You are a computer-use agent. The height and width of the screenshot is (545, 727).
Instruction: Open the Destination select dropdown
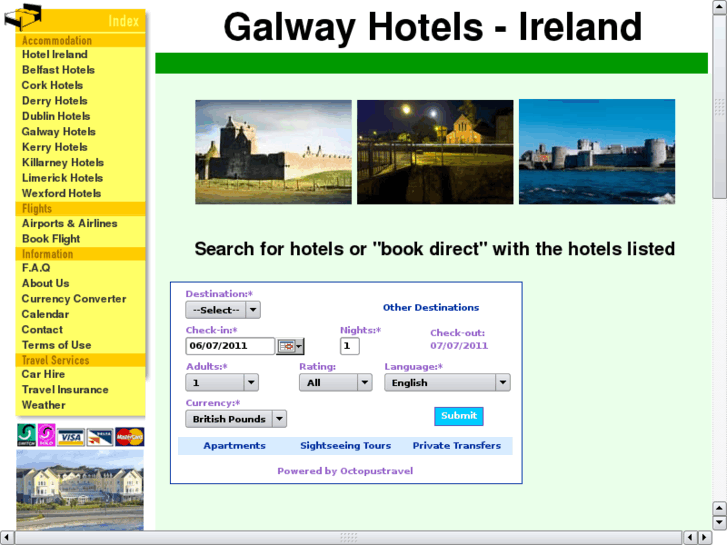click(x=223, y=310)
